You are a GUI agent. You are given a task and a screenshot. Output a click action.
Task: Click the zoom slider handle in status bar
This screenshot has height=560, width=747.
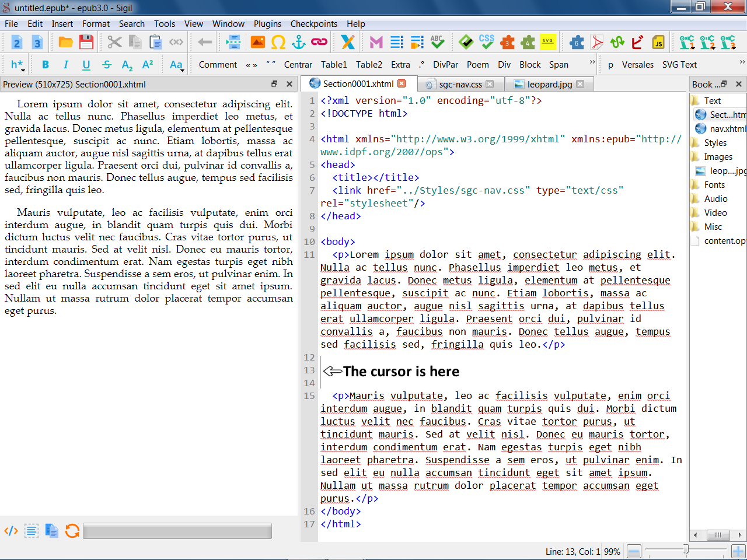coord(686,550)
